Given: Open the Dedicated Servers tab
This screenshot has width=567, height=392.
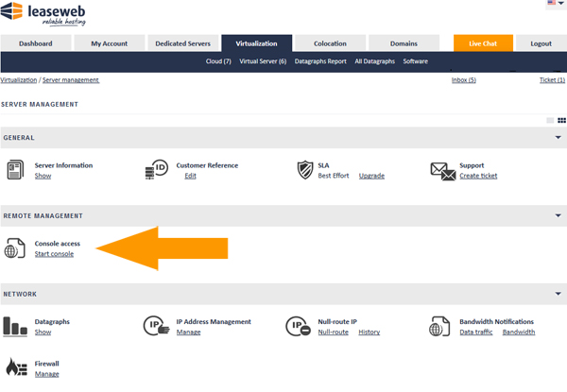Looking at the screenshot, I should pos(182,43).
